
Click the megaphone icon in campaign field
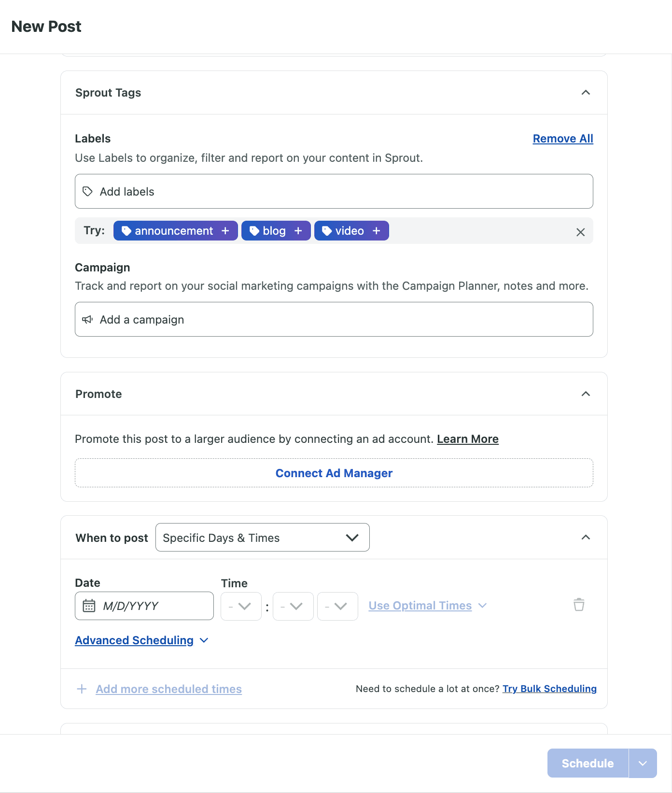click(x=87, y=320)
